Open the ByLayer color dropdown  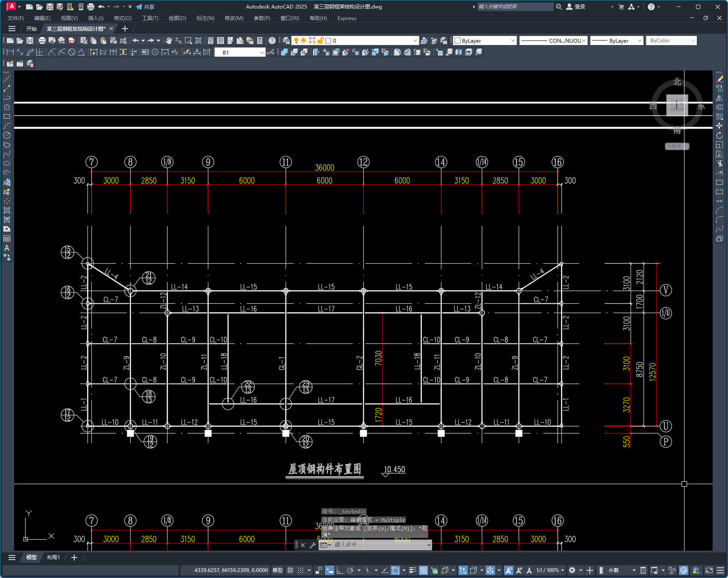(x=513, y=41)
